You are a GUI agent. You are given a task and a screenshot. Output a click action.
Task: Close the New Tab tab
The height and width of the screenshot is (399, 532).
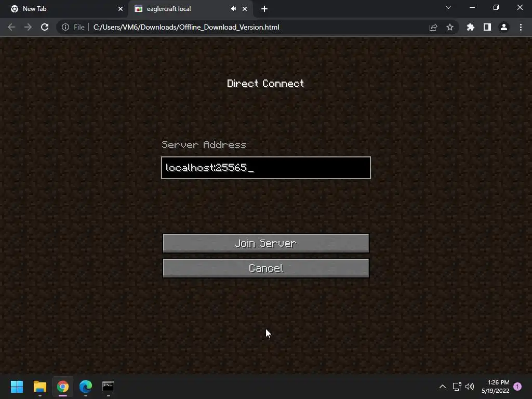pos(121,9)
